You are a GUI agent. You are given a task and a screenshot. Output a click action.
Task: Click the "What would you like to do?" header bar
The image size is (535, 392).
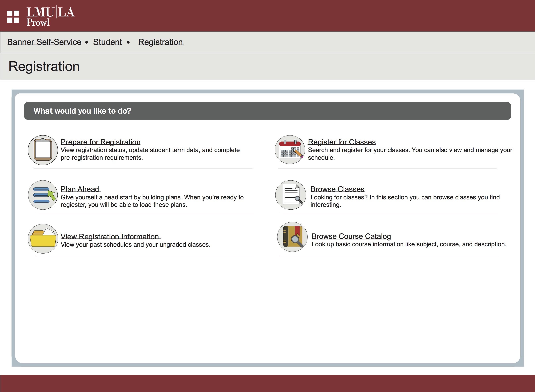[x=267, y=111]
